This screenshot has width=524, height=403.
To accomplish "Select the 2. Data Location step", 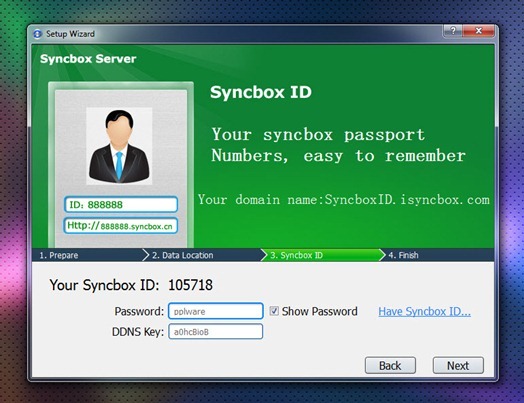I will tap(204, 255).
